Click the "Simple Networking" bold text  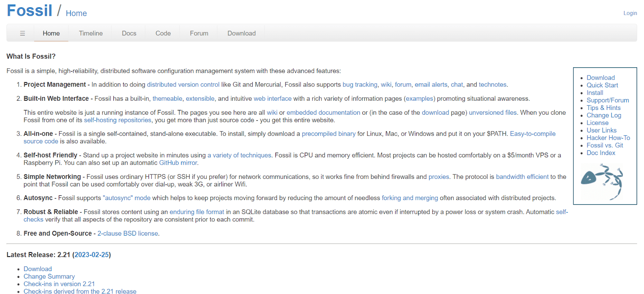[52, 177]
